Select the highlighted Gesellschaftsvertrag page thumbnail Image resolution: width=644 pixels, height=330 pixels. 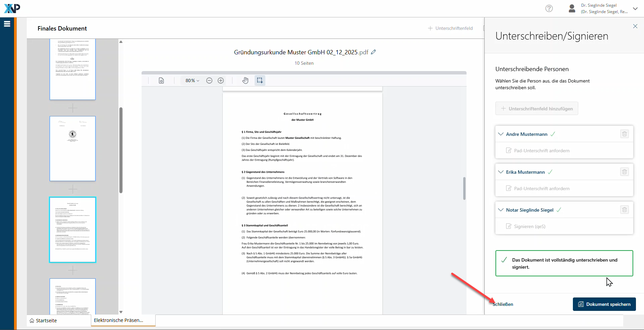[x=73, y=230]
